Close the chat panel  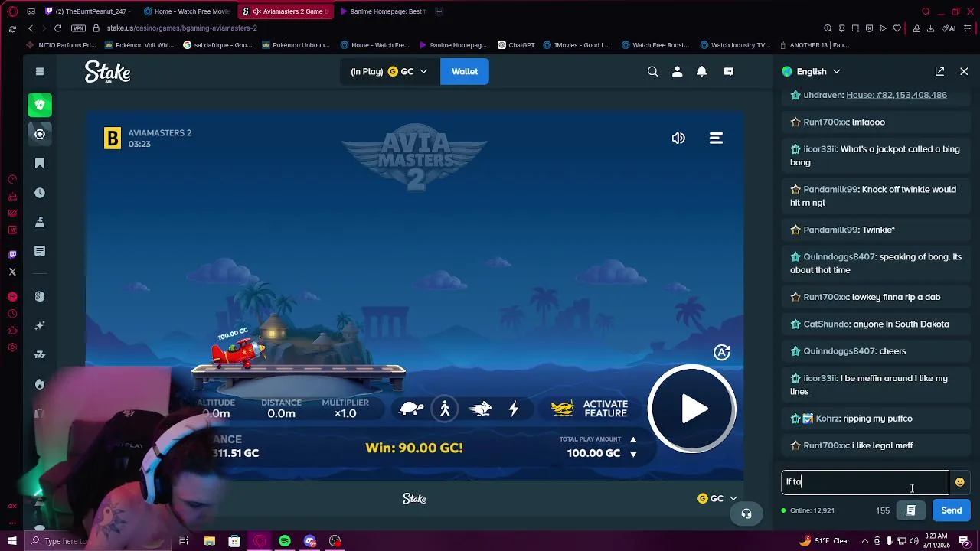click(964, 71)
